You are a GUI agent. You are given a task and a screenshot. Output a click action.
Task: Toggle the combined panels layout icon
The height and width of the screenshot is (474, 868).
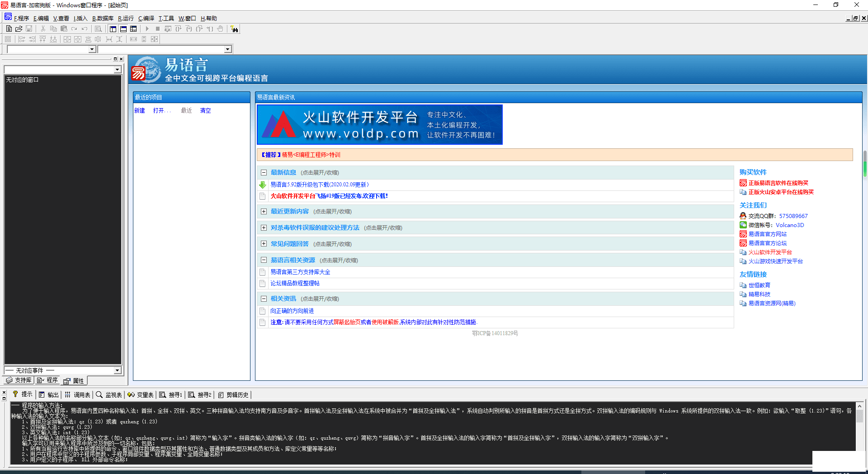(x=133, y=28)
